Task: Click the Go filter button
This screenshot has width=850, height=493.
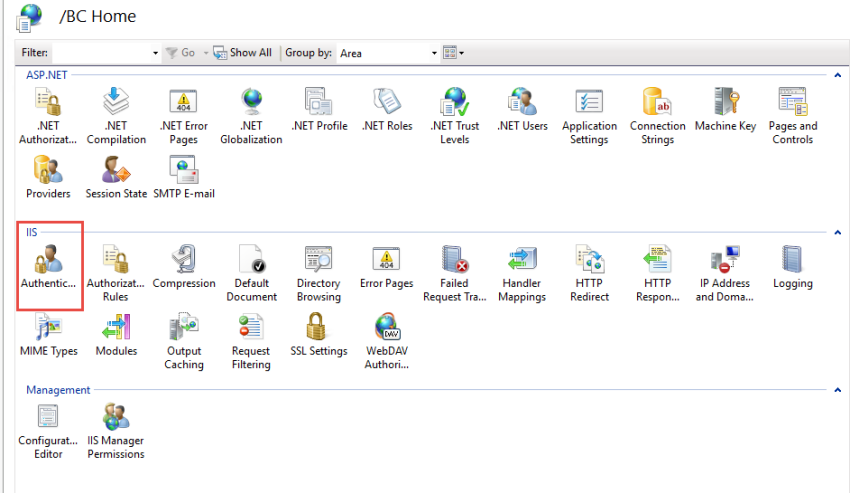Action: (181, 53)
